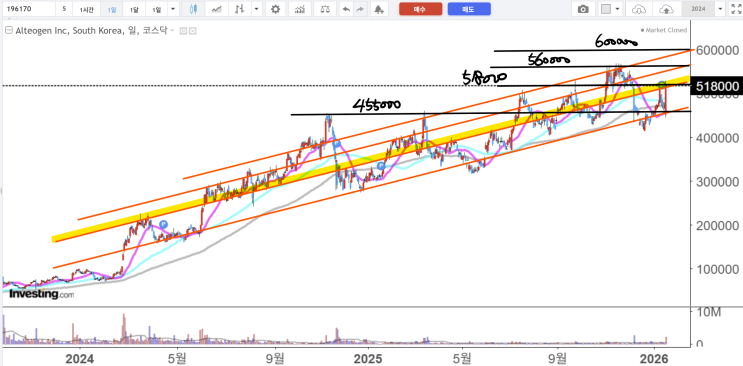Click the blue P marker near early 2025
743x366 pixels.
(x=381, y=165)
